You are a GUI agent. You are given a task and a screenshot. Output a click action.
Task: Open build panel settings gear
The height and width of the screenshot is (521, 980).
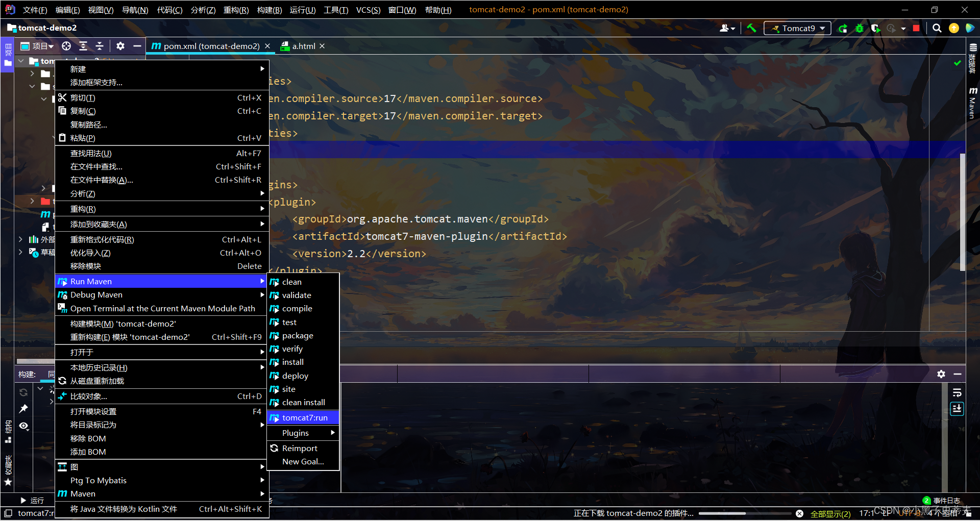[941, 374]
